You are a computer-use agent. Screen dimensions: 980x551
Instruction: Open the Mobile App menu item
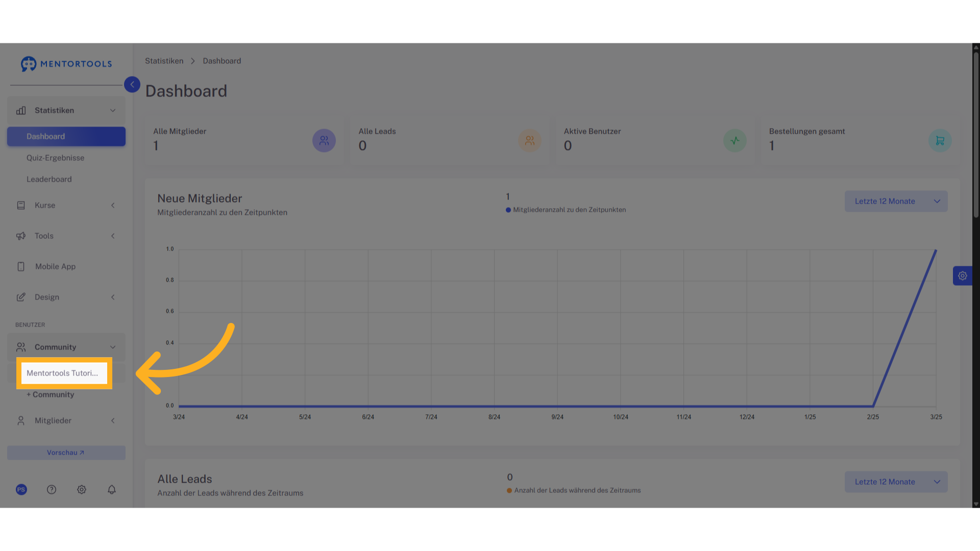pos(66,267)
